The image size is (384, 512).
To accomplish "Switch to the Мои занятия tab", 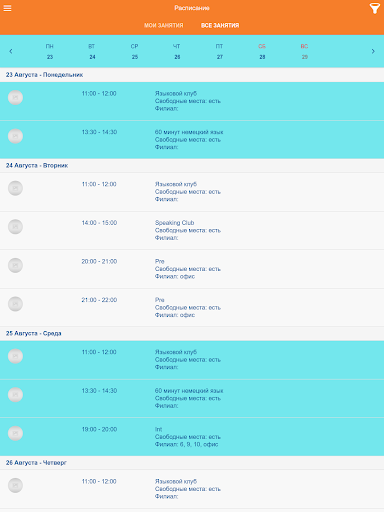I will 163,25.
